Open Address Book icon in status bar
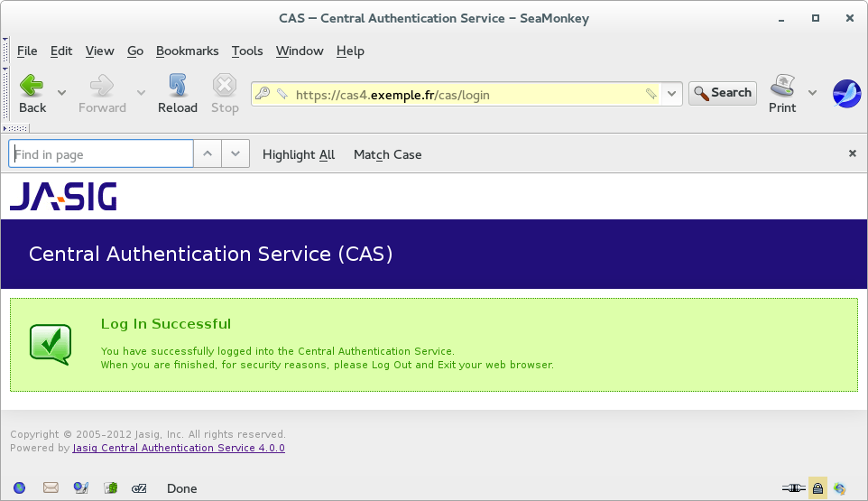868x501 pixels. coord(110,488)
